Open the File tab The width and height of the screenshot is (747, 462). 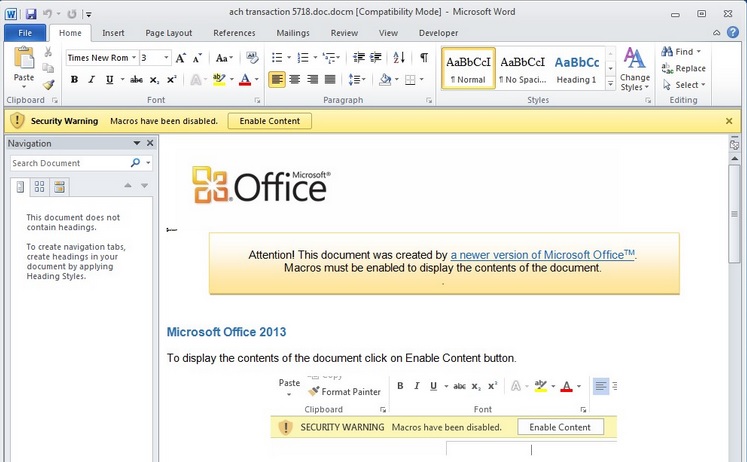coord(25,33)
